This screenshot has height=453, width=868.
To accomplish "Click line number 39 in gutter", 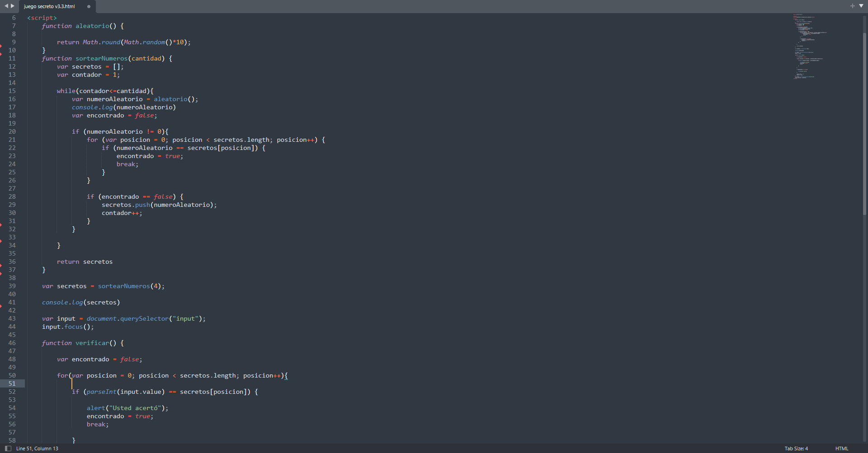I will click(12, 286).
